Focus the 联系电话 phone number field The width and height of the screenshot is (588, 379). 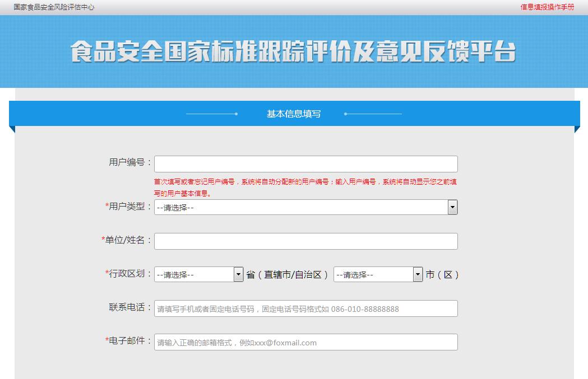click(305, 308)
